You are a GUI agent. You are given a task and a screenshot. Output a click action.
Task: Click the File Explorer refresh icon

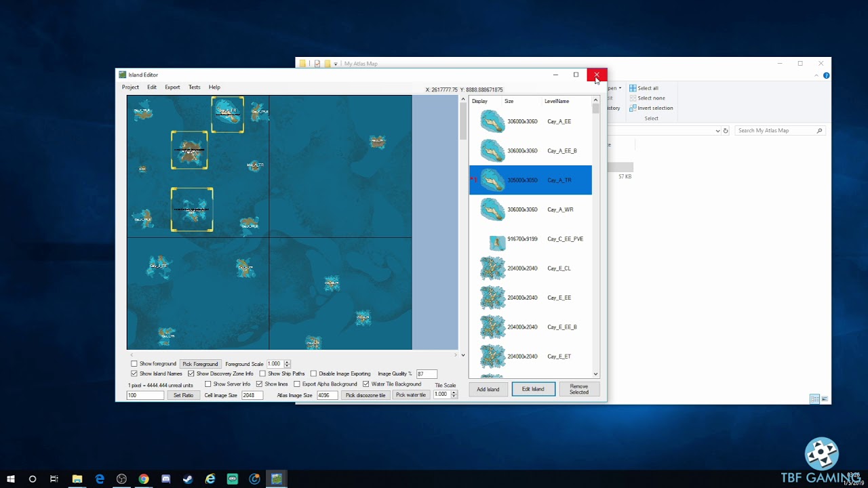[726, 131]
